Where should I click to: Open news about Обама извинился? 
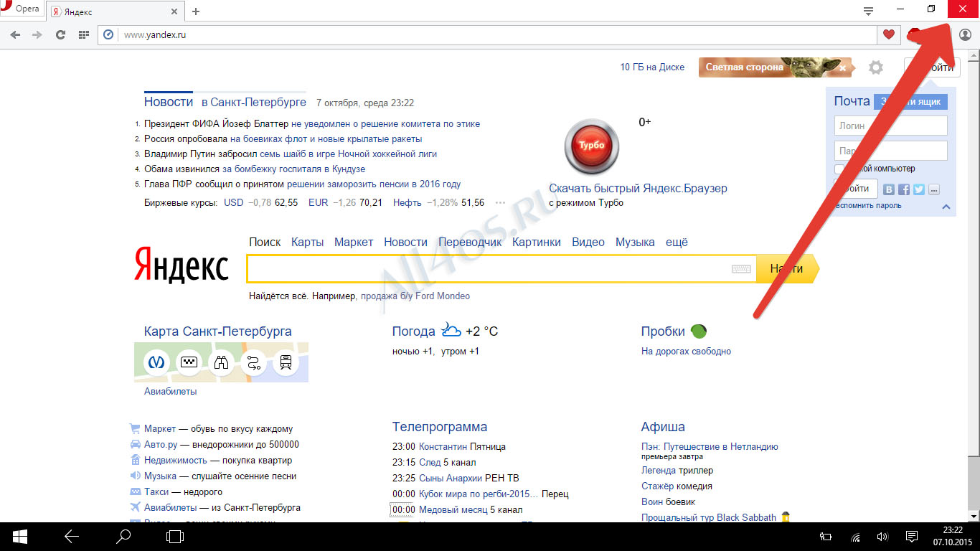pyautogui.click(x=255, y=169)
